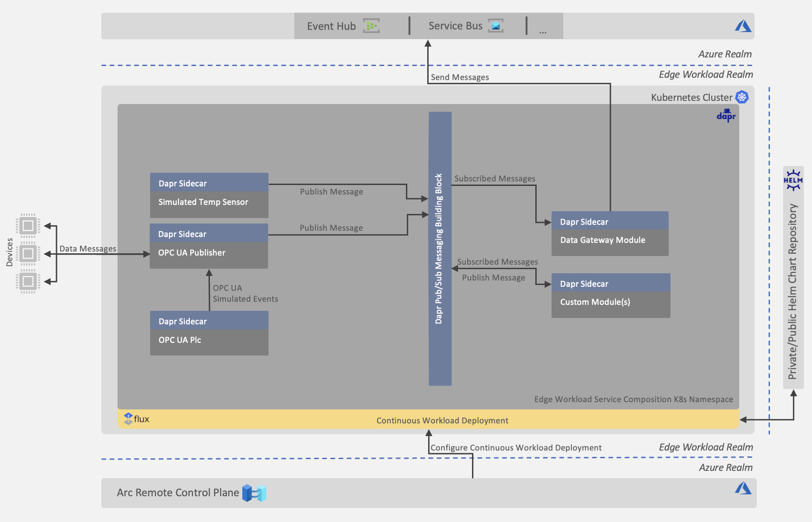Click Configure Continuous Workload Deployment label
The width and height of the screenshot is (812, 522).
click(516, 448)
